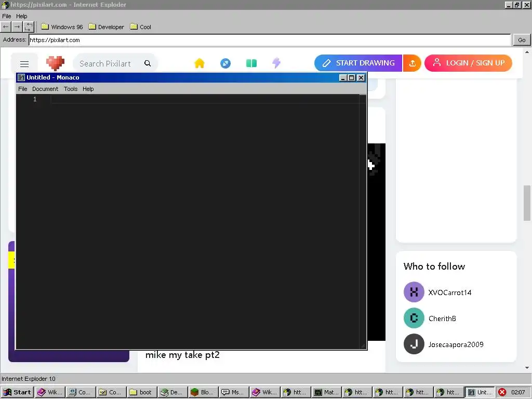Open Internet Exploder Help menu

[21, 16]
